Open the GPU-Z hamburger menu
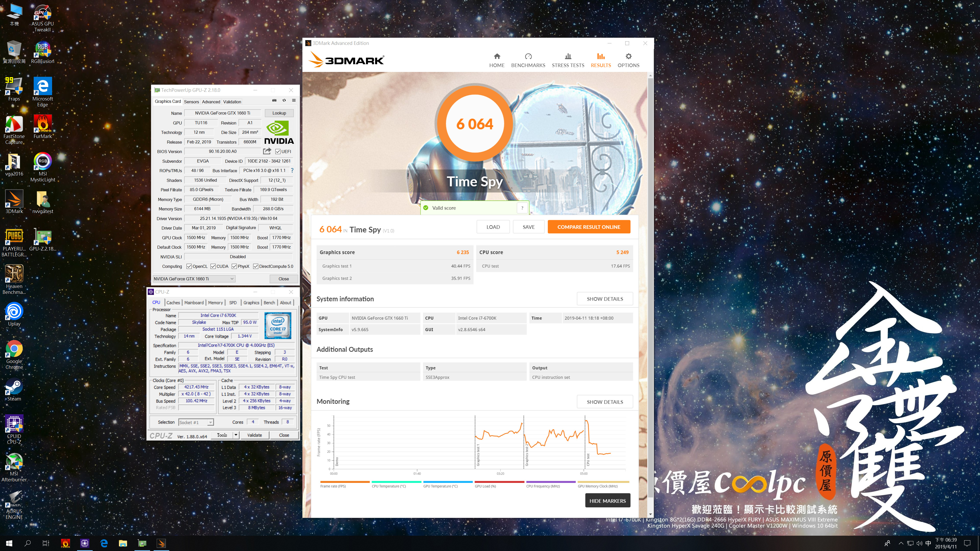Viewport: 980px width, 551px height. (x=294, y=101)
